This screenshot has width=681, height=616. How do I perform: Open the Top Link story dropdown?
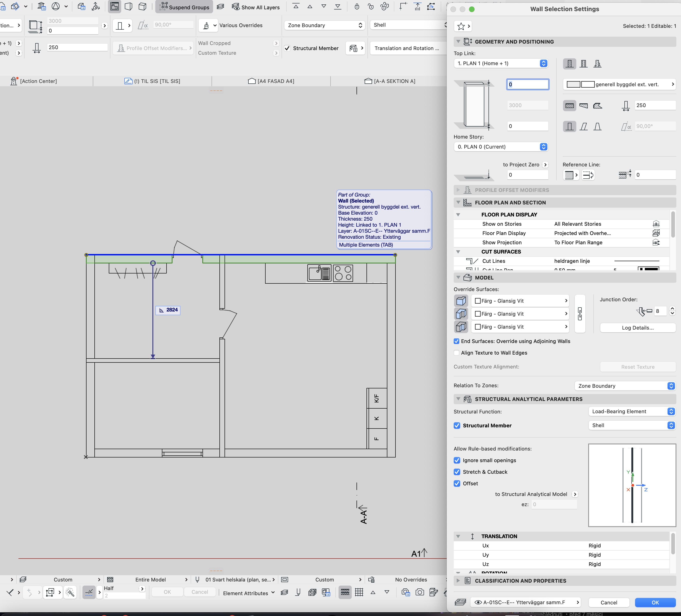(x=501, y=64)
